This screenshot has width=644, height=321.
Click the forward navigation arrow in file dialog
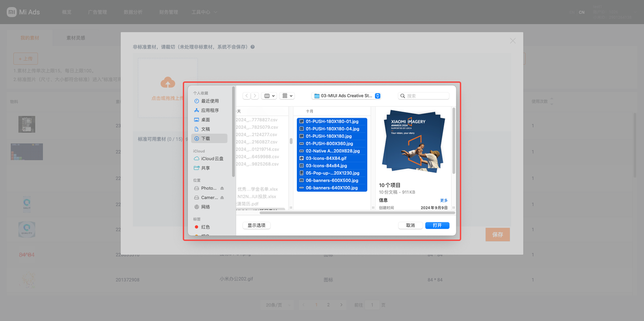[255, 96]
